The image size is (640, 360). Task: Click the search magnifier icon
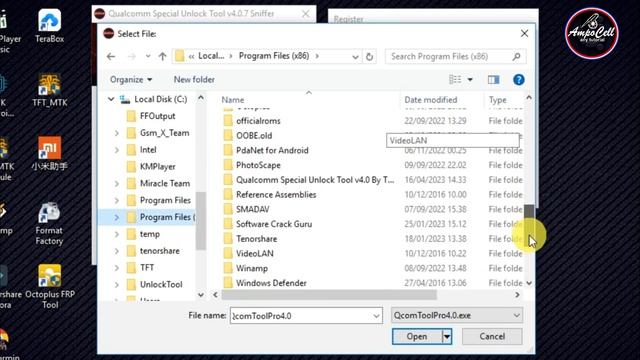[517, 56]
